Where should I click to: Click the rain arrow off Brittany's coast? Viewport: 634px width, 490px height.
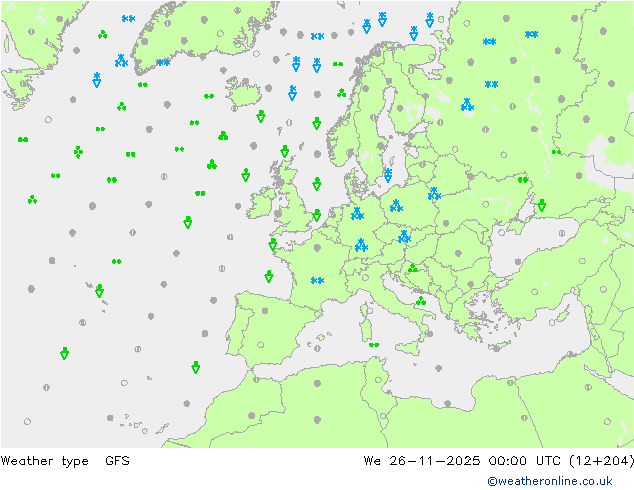(273, 245)
